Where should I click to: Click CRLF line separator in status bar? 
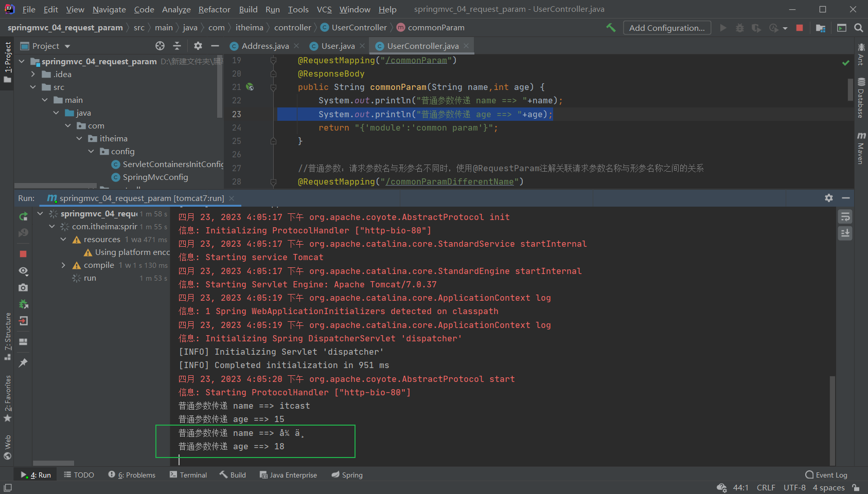[766, 488]
